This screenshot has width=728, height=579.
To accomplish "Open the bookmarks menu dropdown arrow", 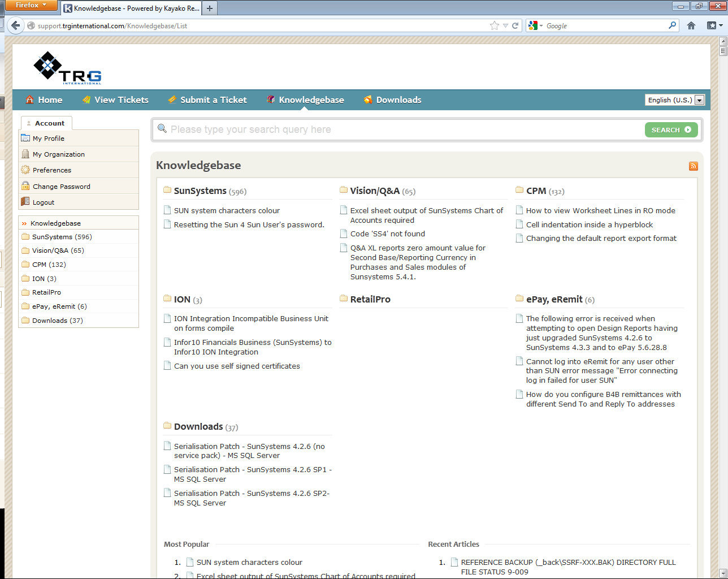I will point(721,25).
